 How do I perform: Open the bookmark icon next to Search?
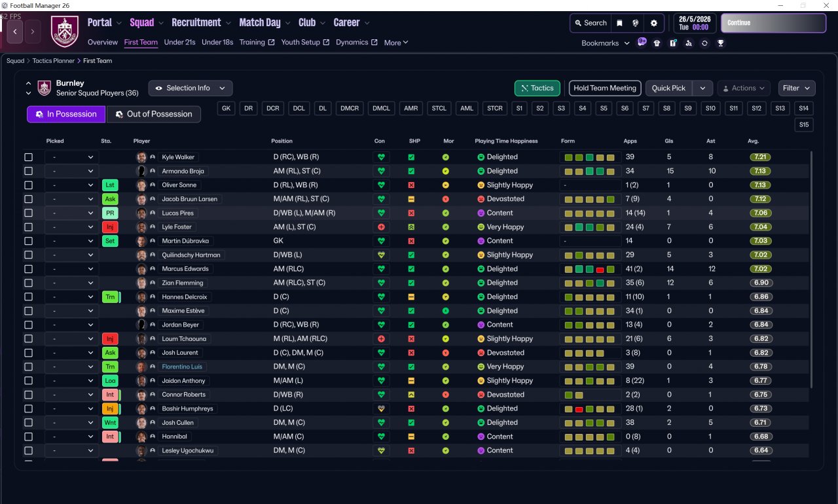[x=619, y=23]
